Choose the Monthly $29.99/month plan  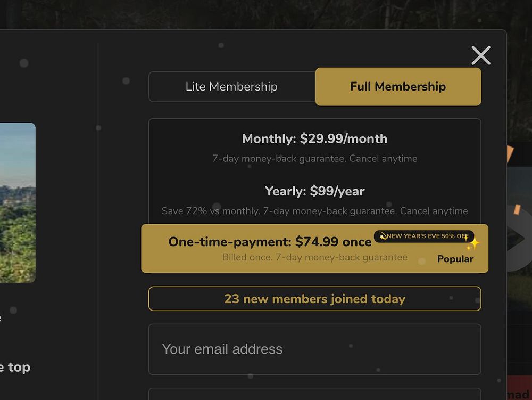coord(314,139)
